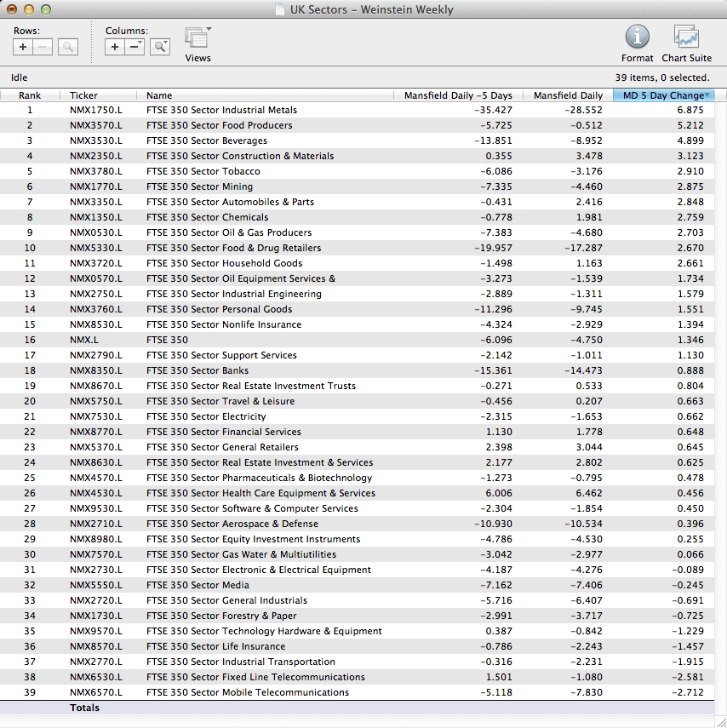
Task: Select the FTSE 350 Sector Banks row
Action: point(197,370)
